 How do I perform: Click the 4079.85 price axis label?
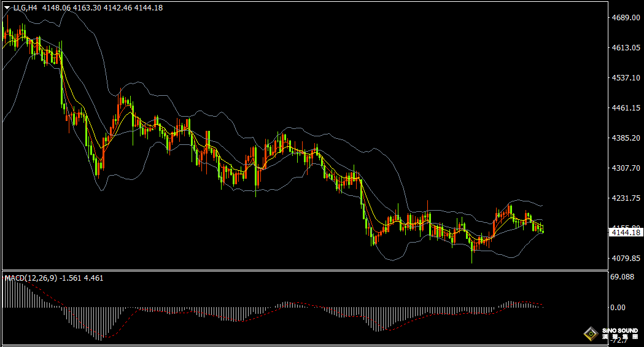tap(626, 259)
